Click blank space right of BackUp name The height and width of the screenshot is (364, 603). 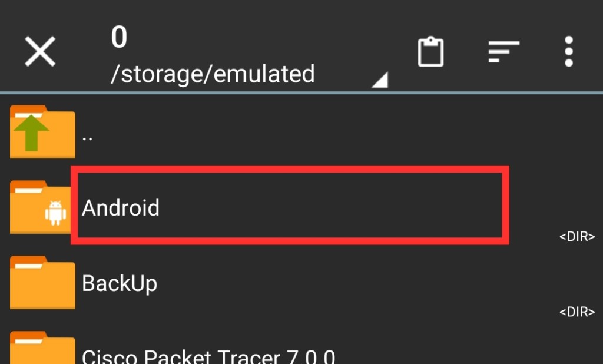pos(353,283)
